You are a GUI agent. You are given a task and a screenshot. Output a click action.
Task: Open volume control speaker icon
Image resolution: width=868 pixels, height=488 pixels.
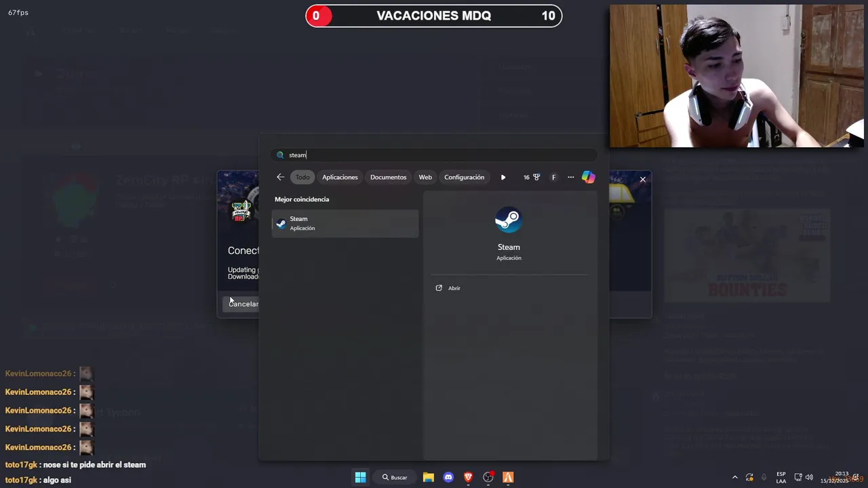tap(809, 477)
